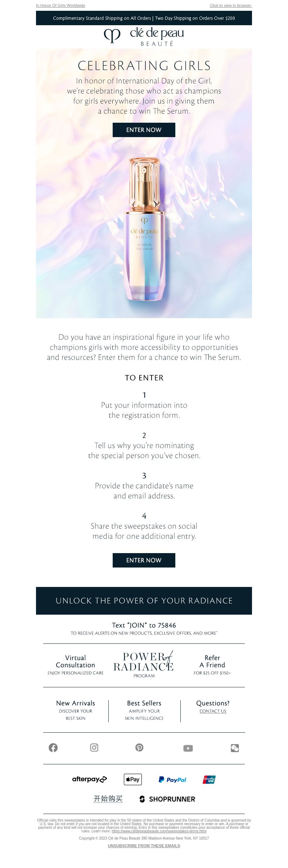Open the Facebook social icon
Viewport: 288px width, 868px height.
tap(53, 748)
